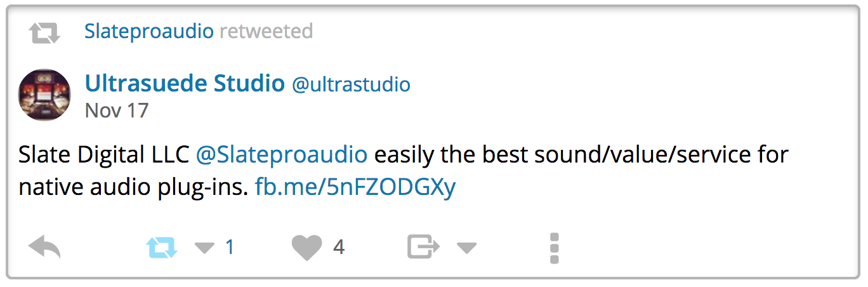Screen dimensions: 868x287
Task: Click the Ultrasuede Studio avatar picture
Action: [44, 95]
